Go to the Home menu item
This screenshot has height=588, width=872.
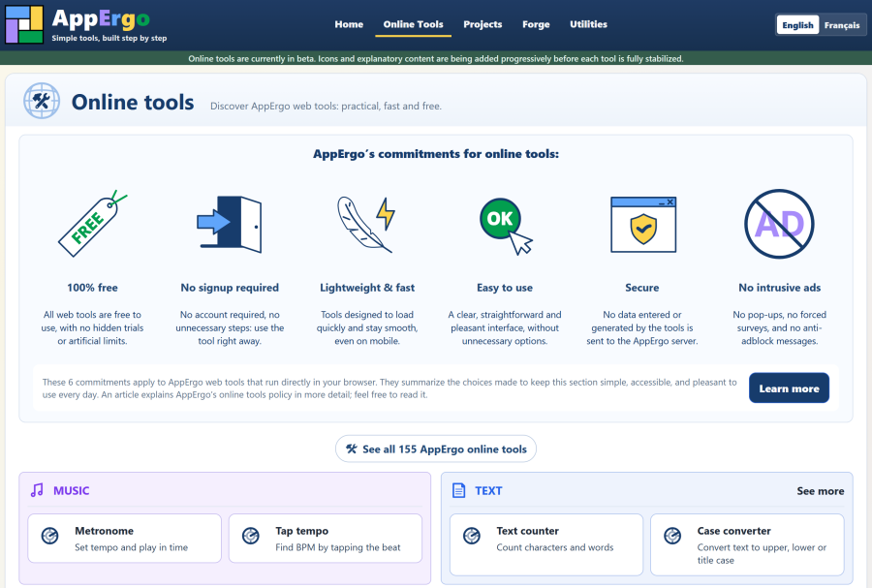349,24
